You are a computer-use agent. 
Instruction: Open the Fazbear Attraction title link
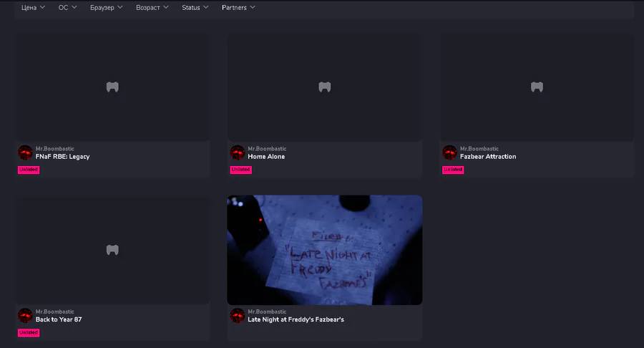click(x=488, y=157)
